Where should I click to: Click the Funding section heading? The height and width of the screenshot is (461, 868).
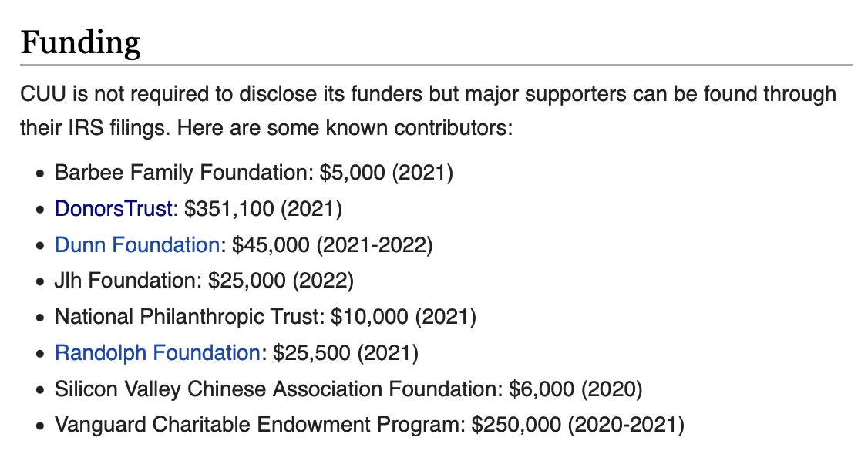click(x=80, y=43)
